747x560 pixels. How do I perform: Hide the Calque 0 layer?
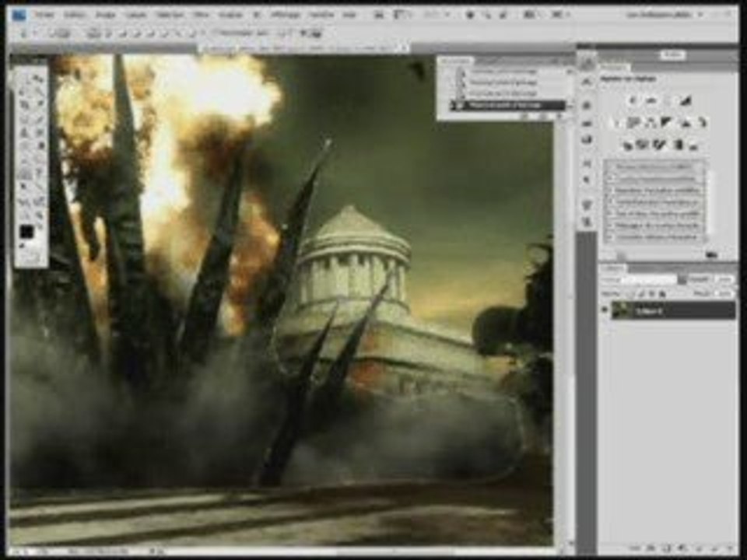coord(605,310)
